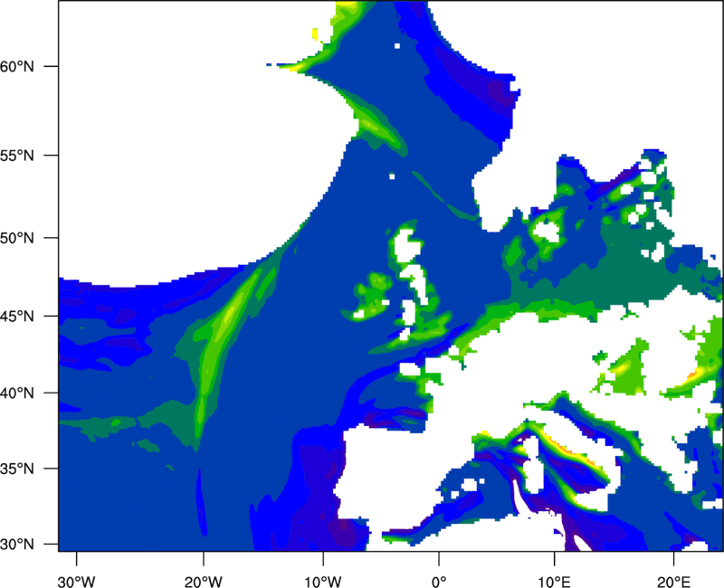Click the 50°N latitude label
724x588 pixels.
[17, 238]
